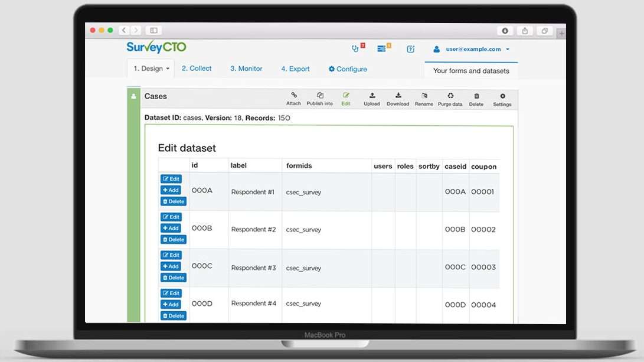Expand the 1. Design dropdown

pyautogui.click(x=151, y=69)
